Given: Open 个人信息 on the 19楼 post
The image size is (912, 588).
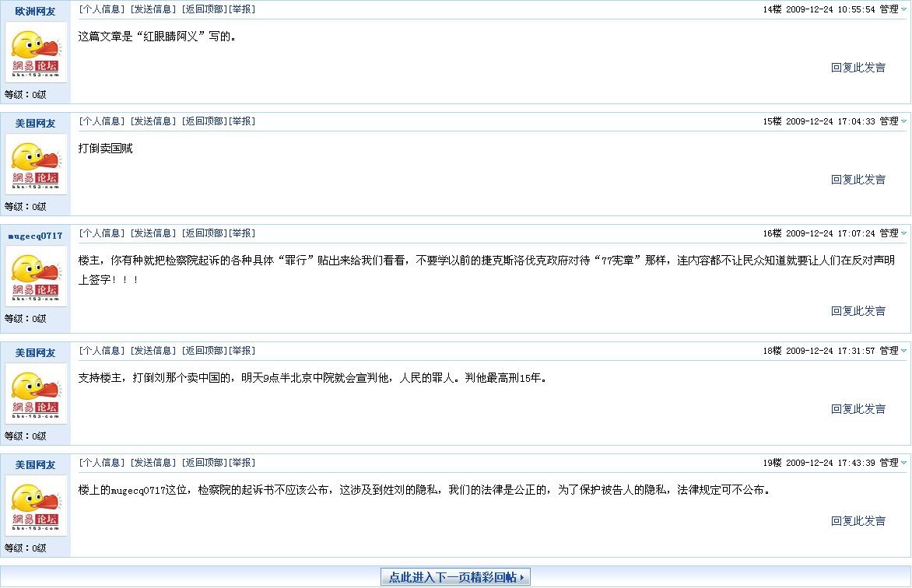Looking at the screenshot, I should [x=101, y=463].
